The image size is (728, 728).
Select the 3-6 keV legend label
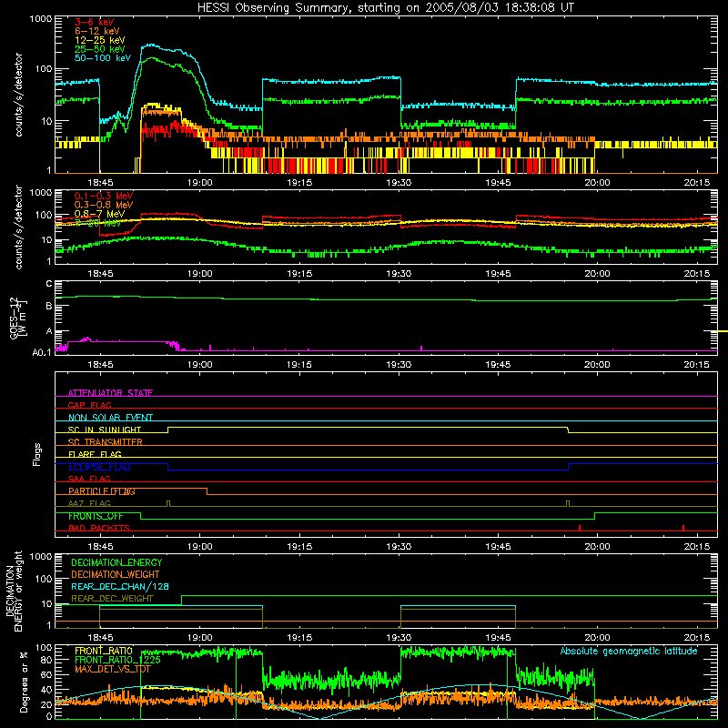coord(95,22)
